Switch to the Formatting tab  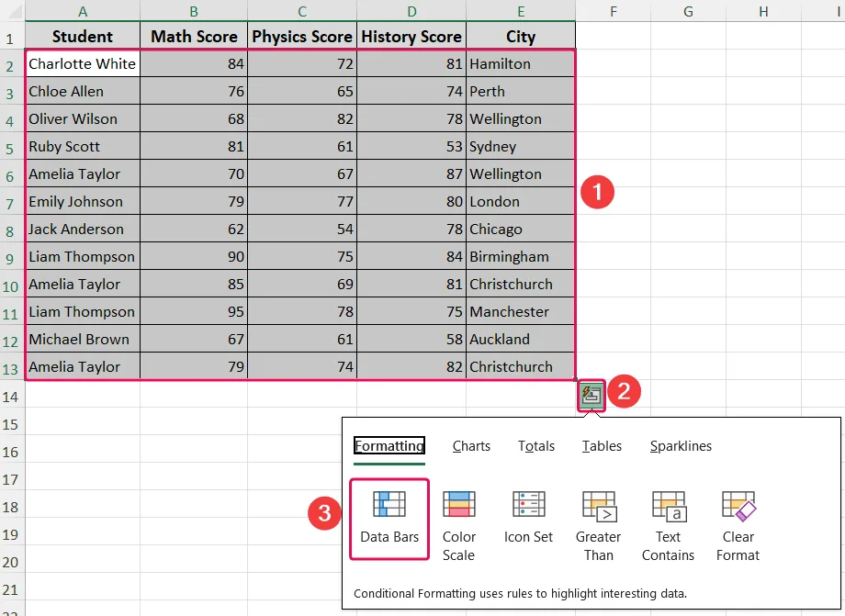(x=389, y=446)
